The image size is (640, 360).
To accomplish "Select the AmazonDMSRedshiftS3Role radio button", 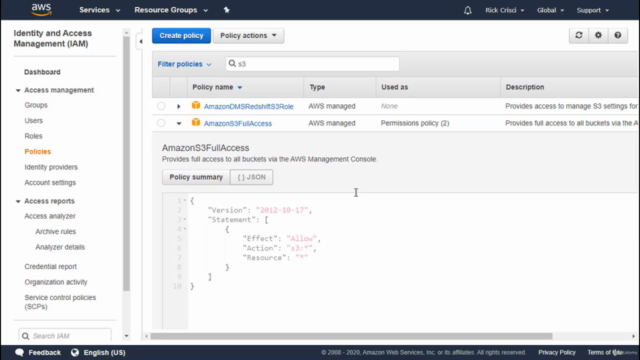I will [161, 106].
